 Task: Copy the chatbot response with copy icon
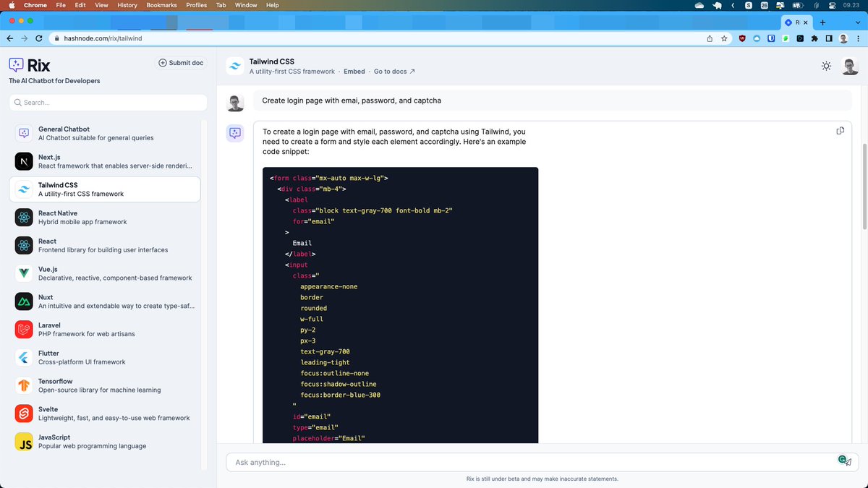point(841,131)
